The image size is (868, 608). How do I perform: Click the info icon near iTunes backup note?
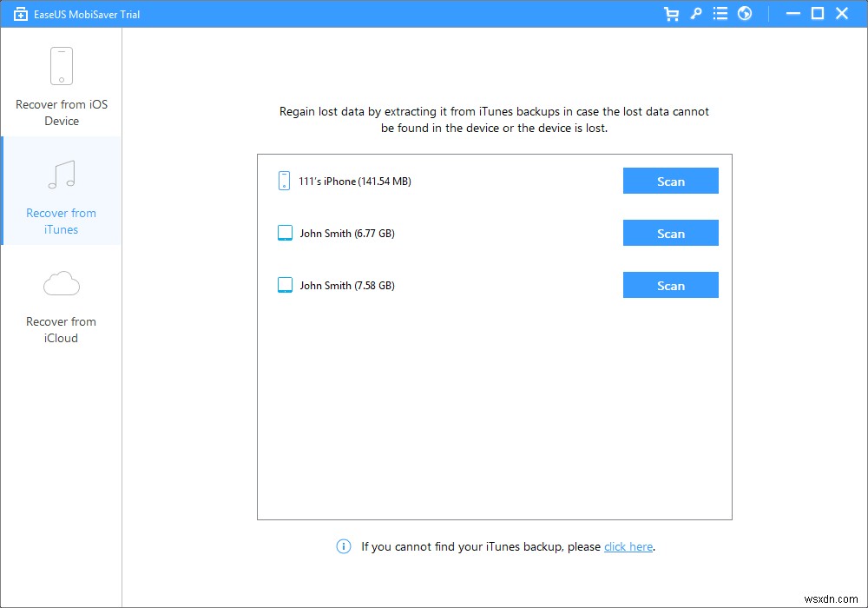343,546
